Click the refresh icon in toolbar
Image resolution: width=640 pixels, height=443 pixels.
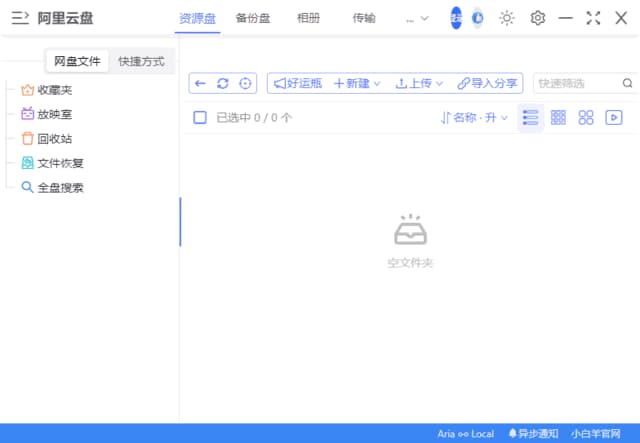(223, 84)
